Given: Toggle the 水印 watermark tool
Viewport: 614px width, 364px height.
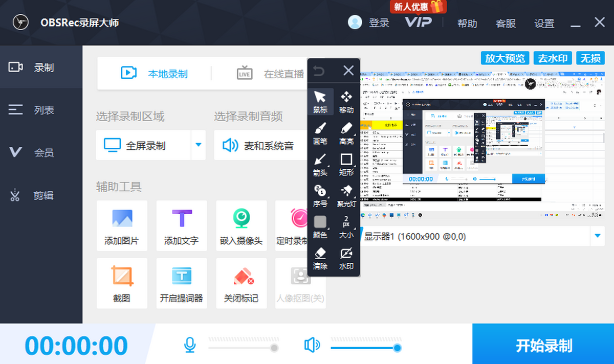Looking at the screenshot, I should [346, 259].
